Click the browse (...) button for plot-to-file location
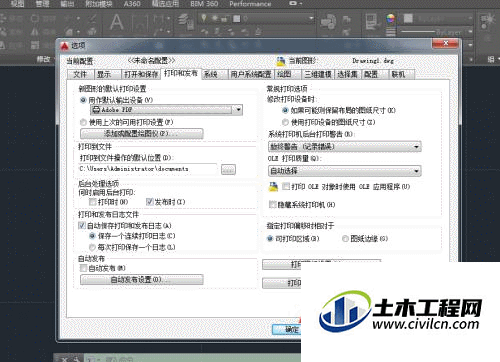The image size is (500, 362). [x=228, y=169]
